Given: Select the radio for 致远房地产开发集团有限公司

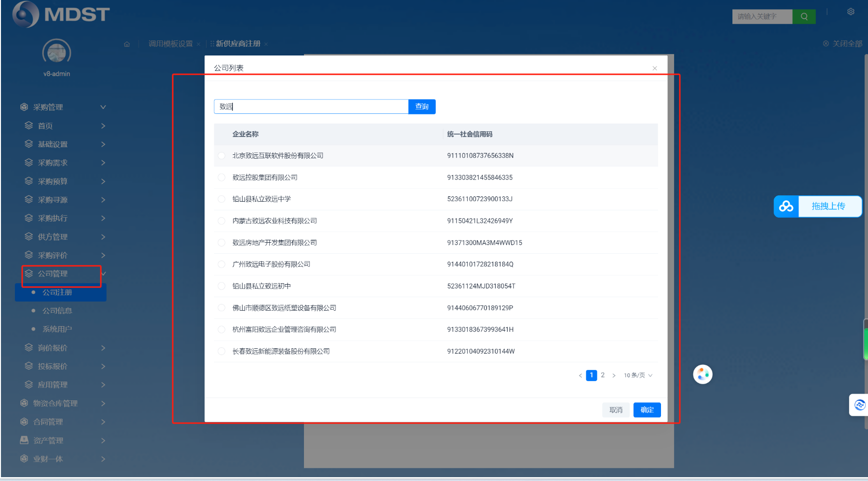Looking at the screenshot, I should tap(221, 242).
